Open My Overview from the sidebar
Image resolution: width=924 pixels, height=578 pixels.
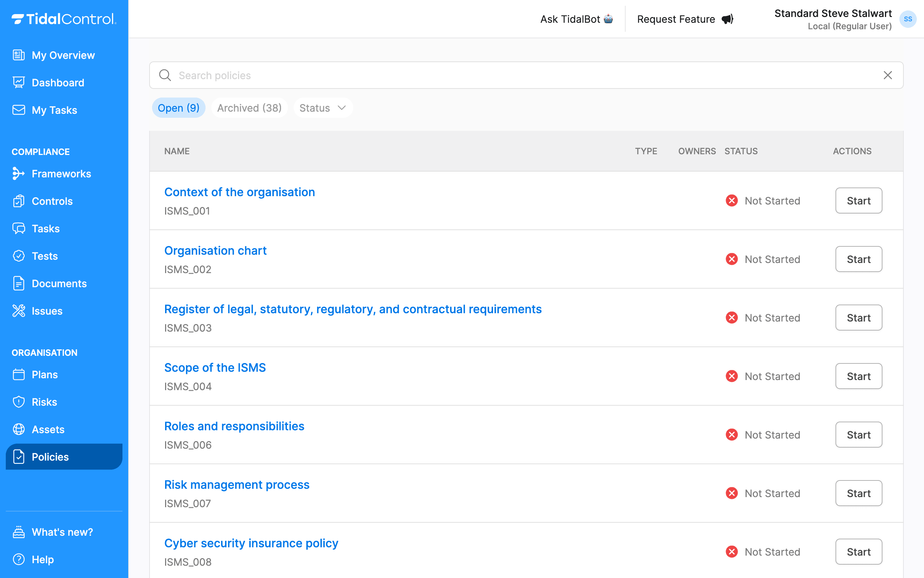click(63, 55)
